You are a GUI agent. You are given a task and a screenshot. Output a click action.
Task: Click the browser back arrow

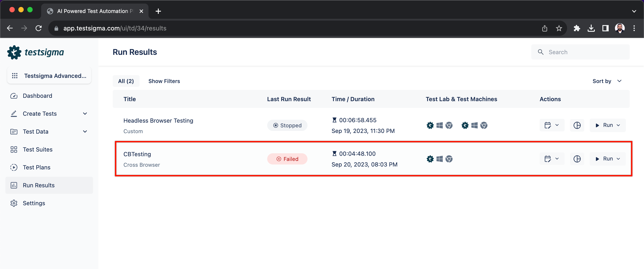[10, 28]
